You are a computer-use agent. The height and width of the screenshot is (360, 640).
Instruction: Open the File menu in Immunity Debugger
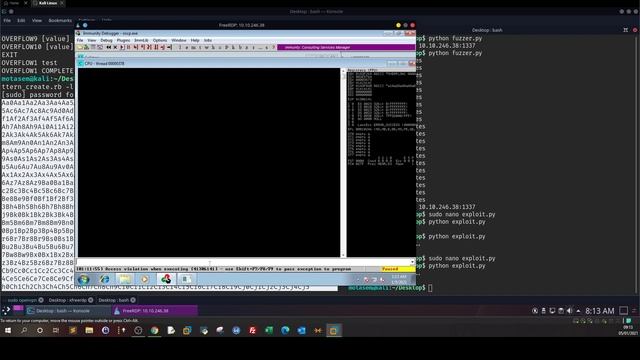tap(80, 40)
